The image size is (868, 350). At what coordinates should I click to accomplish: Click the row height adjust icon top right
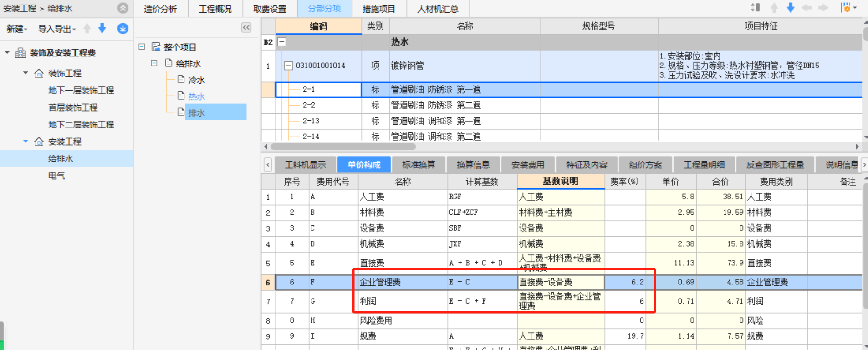[755, 8]
